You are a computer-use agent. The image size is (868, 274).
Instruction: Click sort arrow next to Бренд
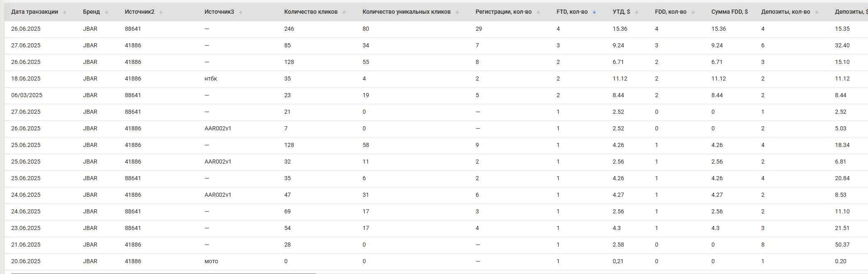point(107,12)
